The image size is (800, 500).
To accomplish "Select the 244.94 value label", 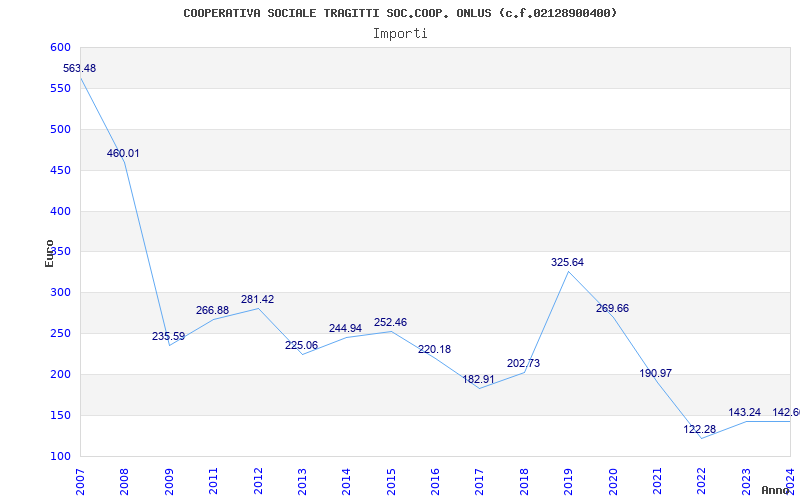I will [x=345, y=329].
